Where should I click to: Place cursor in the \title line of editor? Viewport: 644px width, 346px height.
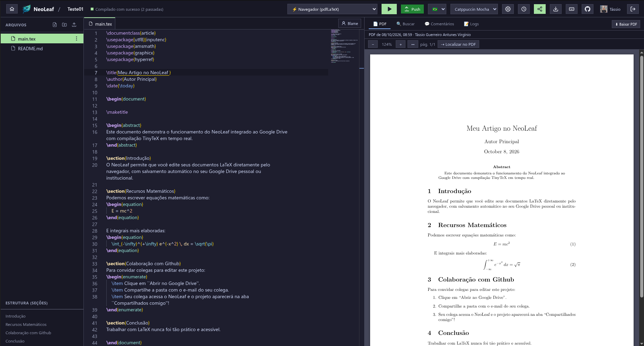206,72
